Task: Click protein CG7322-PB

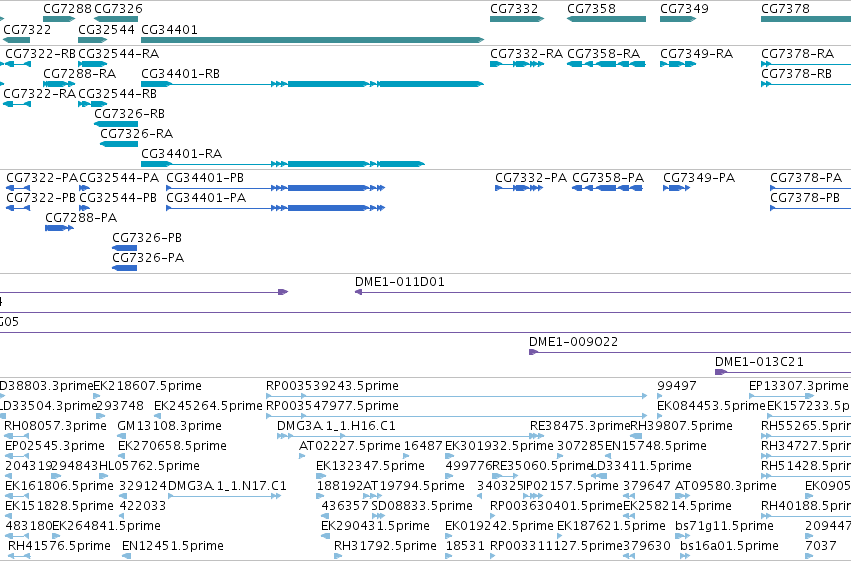Action: (41, 198)
